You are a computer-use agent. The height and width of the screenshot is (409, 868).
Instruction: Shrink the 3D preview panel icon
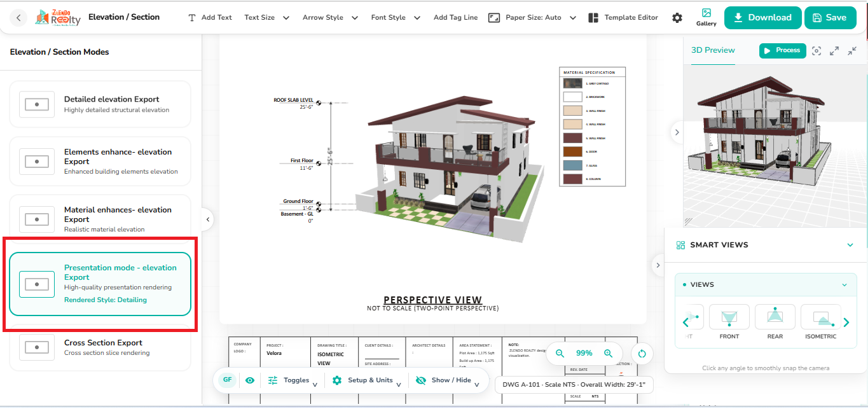852,51
